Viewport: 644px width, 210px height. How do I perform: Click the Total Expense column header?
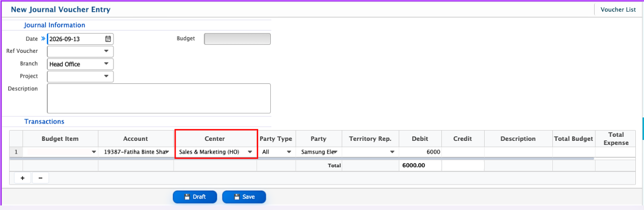615,139
